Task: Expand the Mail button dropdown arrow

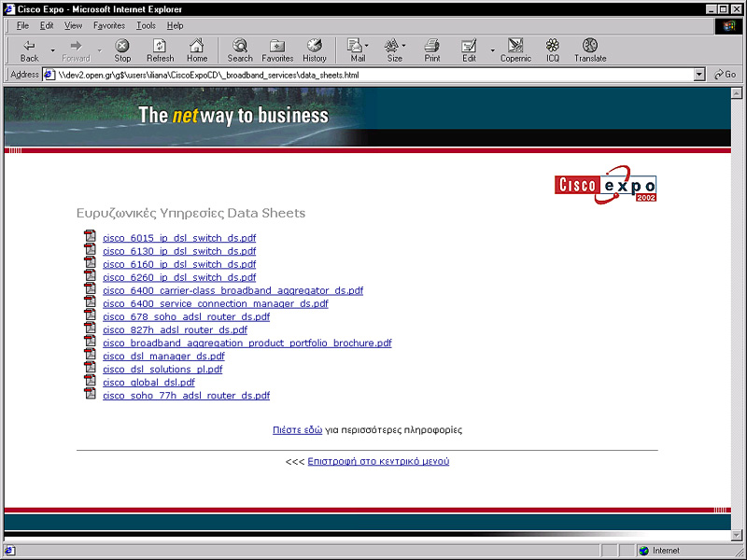Action: point(366,45)
